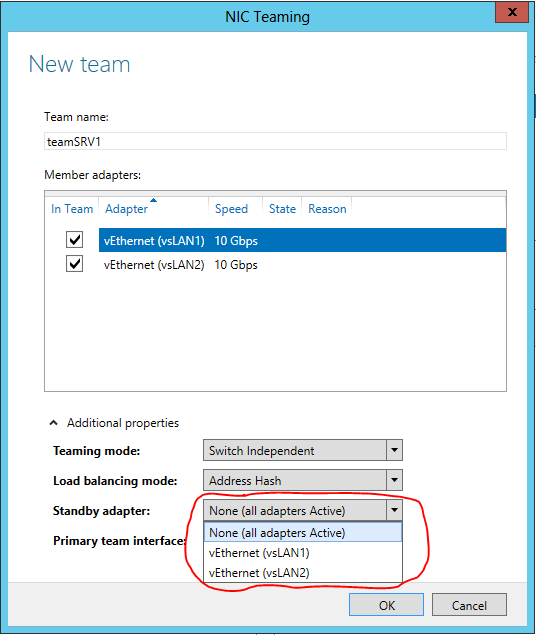Confirm the new team with OK
The height and width of the screenshot is (635, 536).
tap(386, 605)
